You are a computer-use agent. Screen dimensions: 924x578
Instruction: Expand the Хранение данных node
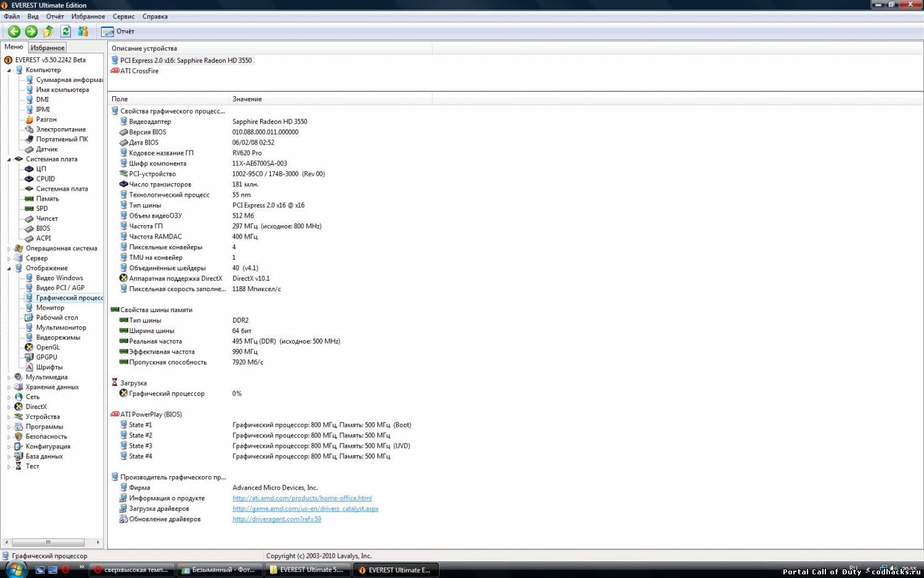[x=9, y=387]
